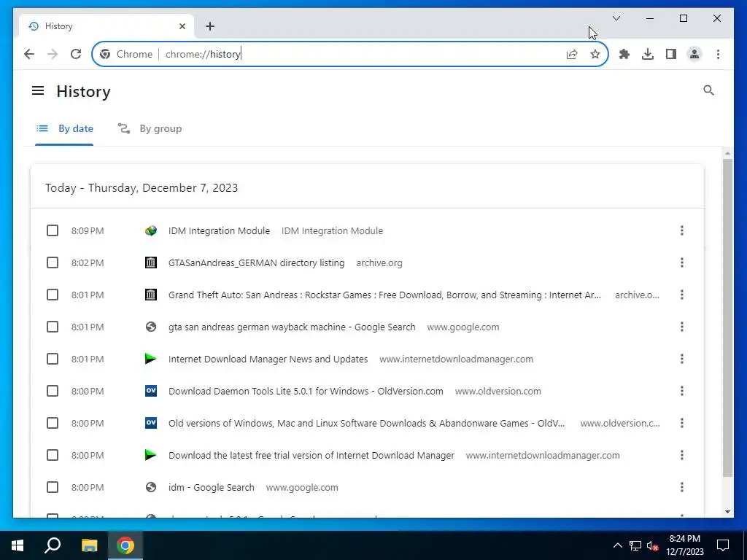Bookmark this tab with the star icon
This screenshot has width=747, height=560.
point(595,54)
